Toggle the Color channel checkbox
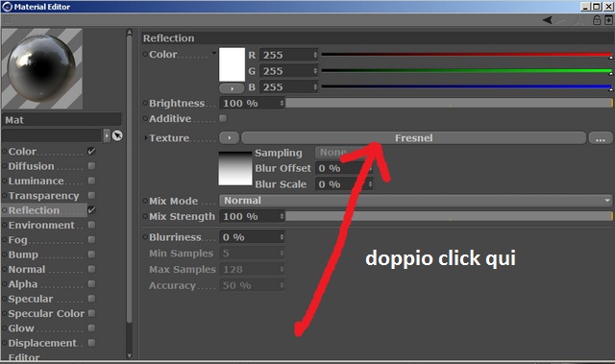 pyautogui.click(x=91, y=151)
